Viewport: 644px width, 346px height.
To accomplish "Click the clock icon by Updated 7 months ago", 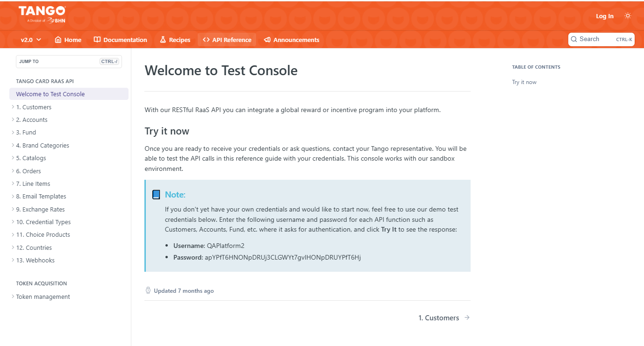I will [x=148, y=290].
